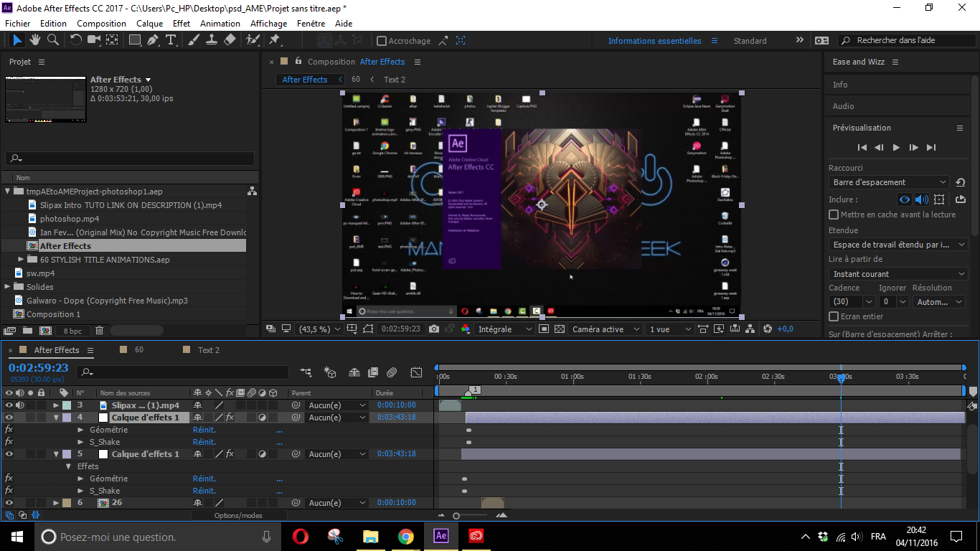Screen dimensions: 980x551
Task: Enable the Accrochage checkbox
Action: (382, 41)
